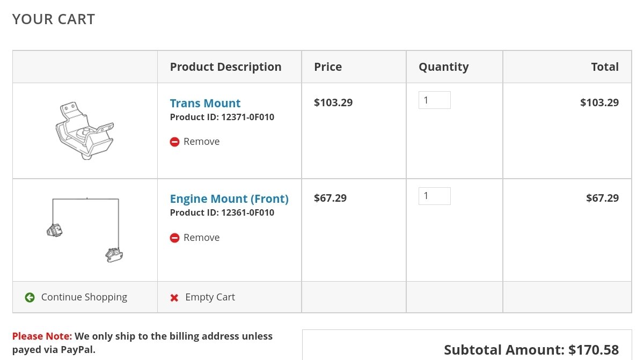
Task: Click the Total column header
Action: [605, 67]
